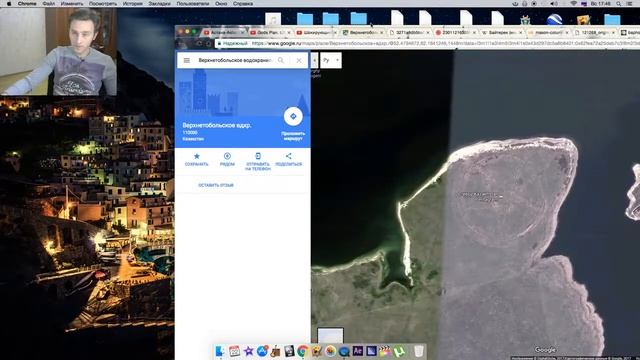Viewport: 640px width, 360px height.
Task: Open the Chrome menu in menu bar
Action: 27,4
